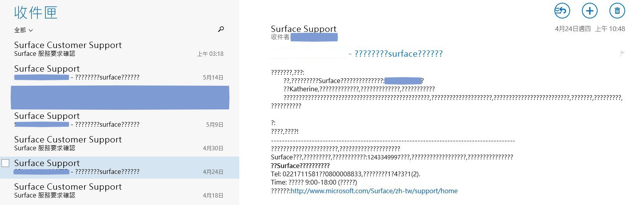Open the Surface Support mail from 5月14日

(x=118, y=73)
